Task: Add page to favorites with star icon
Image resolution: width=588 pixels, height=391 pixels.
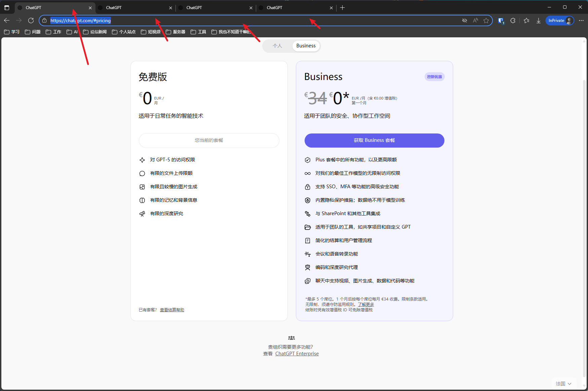Action: 486,21
